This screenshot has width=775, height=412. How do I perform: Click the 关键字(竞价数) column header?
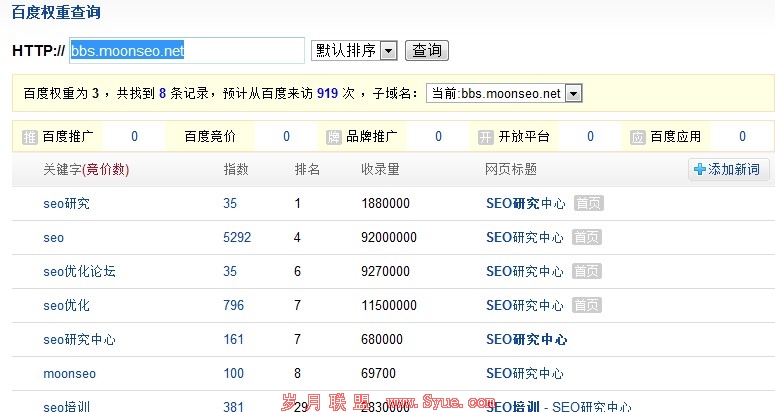pyautogui.click(x=86, y=169)
